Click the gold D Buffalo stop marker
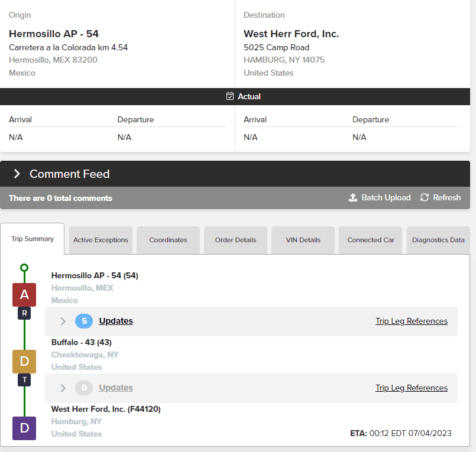 24,361
